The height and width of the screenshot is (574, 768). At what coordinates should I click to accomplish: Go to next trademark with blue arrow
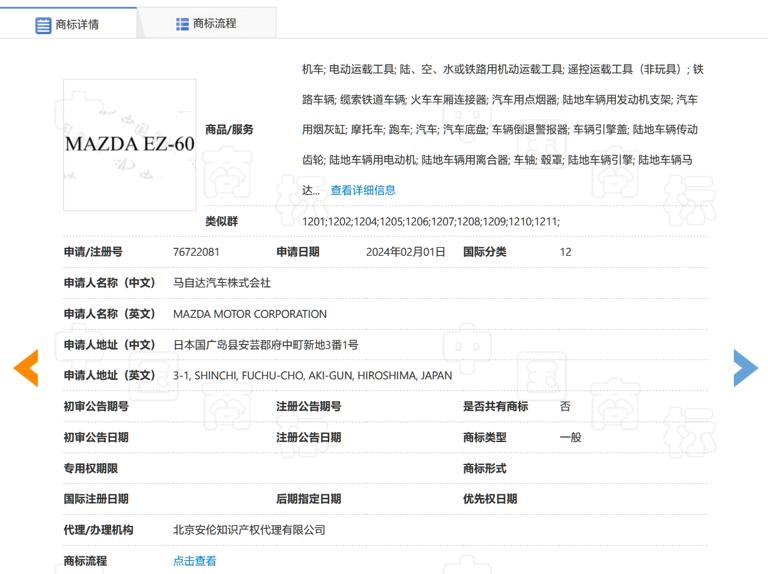(x=745, y=368)
